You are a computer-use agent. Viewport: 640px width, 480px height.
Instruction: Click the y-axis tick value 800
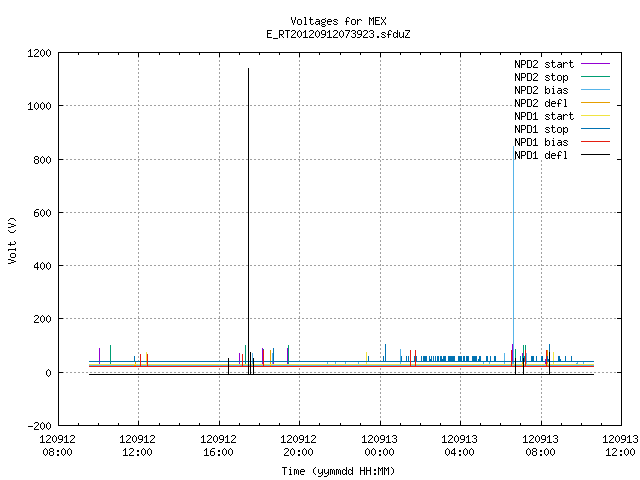click(42, 160)
